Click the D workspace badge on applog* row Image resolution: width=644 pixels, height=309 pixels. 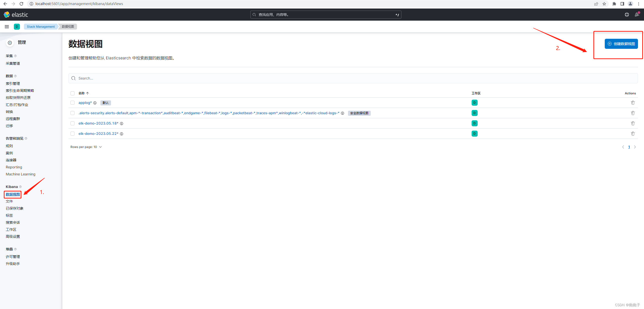click(474, 103)
